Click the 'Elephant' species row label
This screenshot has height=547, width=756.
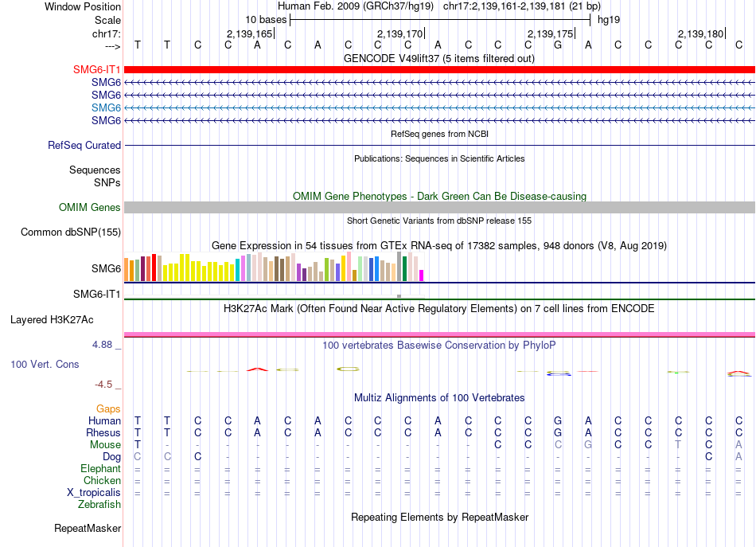[100, 468]
